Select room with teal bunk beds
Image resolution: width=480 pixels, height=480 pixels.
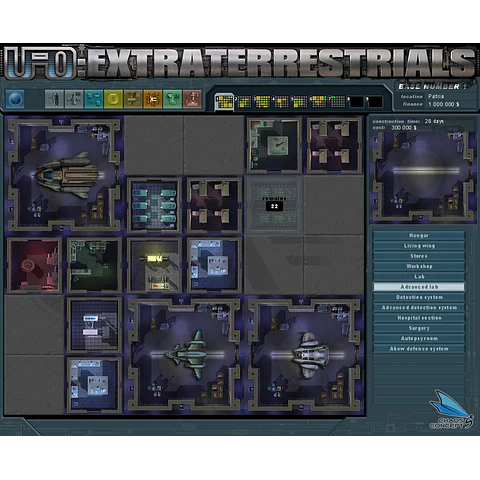[x=154, y=205]
